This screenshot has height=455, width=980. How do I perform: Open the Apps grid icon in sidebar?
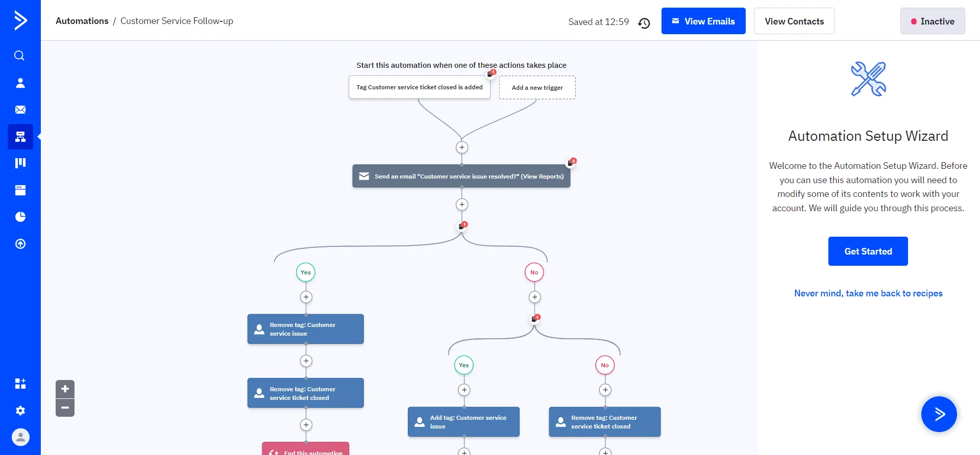point(20,384)
